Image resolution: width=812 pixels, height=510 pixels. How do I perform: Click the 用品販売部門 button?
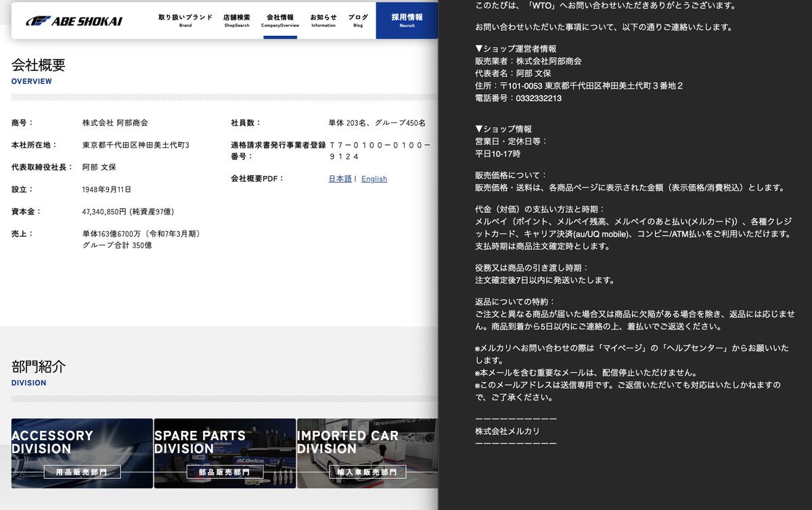pyautogui.click(x=82, y=472)
